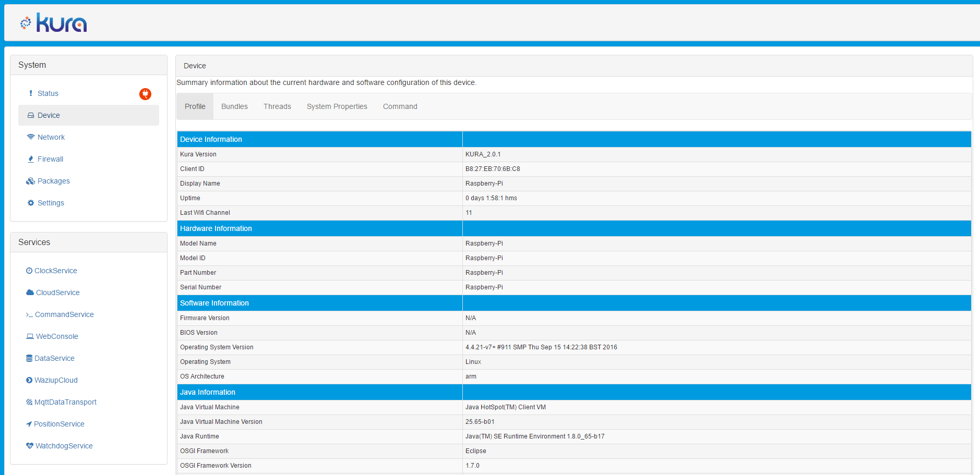The height and width of the screenshot is (475, 980).
Task: Open the Bundles tab
Action: tap(234, 106)
